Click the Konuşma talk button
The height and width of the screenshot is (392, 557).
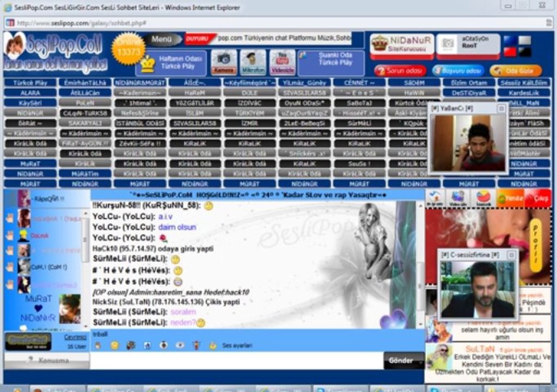coord(47,360)
